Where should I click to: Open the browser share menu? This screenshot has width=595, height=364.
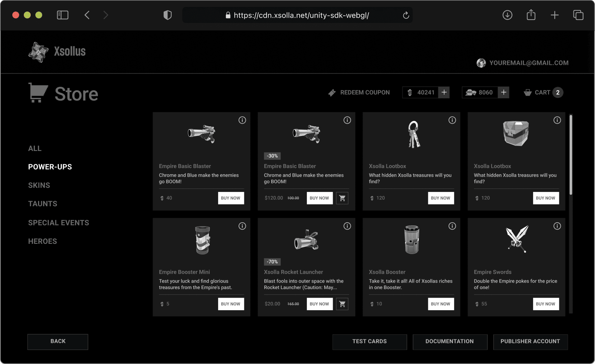point(531,15)
